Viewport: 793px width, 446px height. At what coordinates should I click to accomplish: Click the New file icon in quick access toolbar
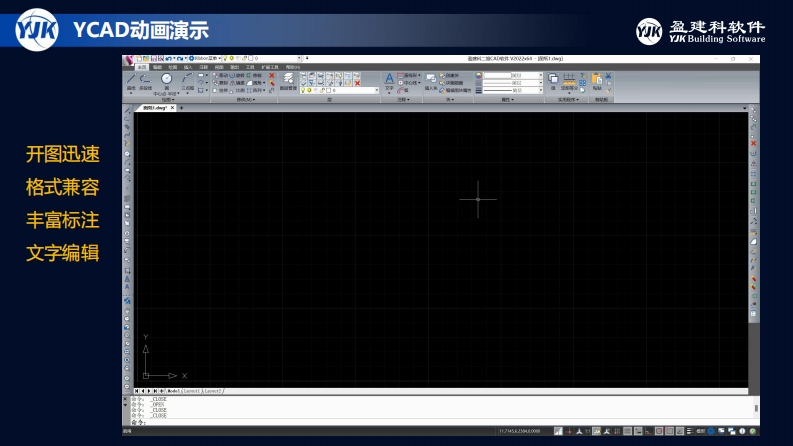click(x=139, y=58)
